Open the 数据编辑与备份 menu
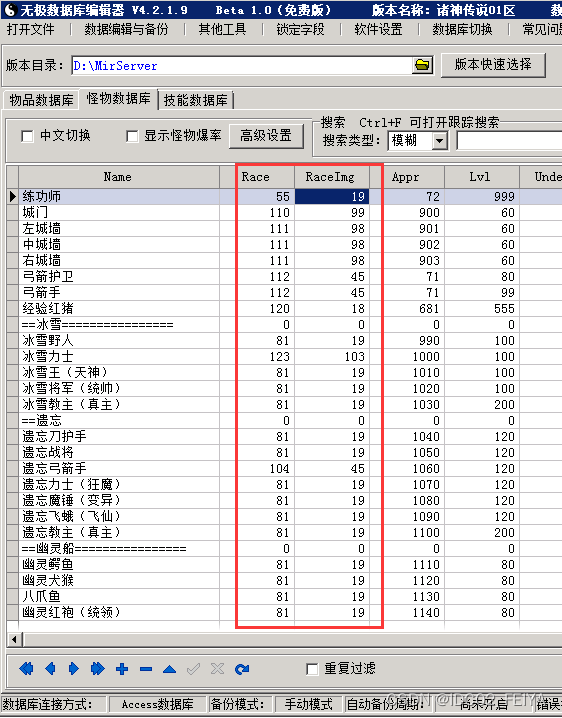 [x=126, y=29]
